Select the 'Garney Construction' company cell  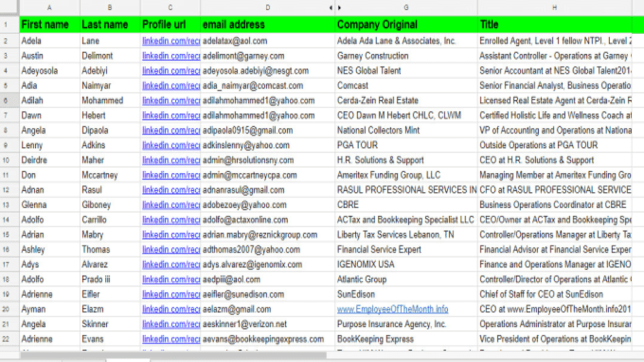click(406, 56)
